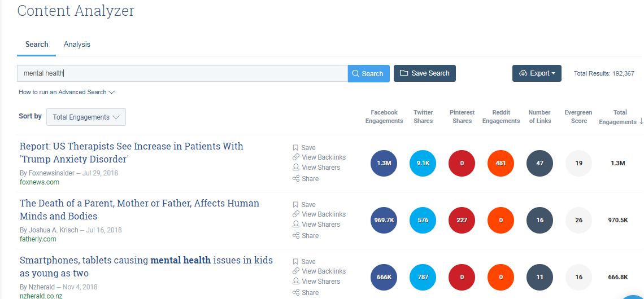Screen dimensions: 644x299
Task: Open the Export dropdown menu
Action: point(537,73)
